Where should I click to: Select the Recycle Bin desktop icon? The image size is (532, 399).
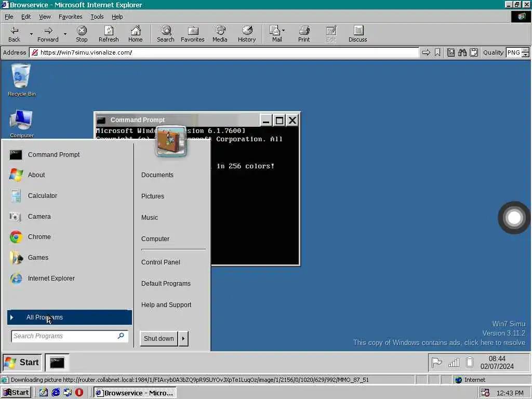[x=21, y=81]
